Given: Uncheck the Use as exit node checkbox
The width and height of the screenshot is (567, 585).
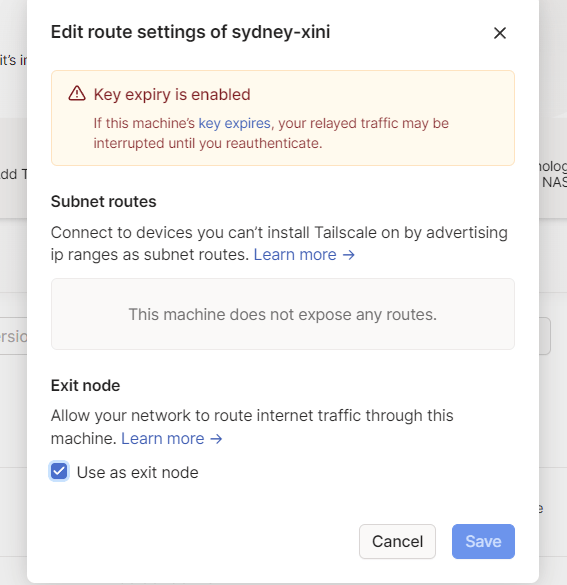Looking at the screenshot, I should coord(59,471).
